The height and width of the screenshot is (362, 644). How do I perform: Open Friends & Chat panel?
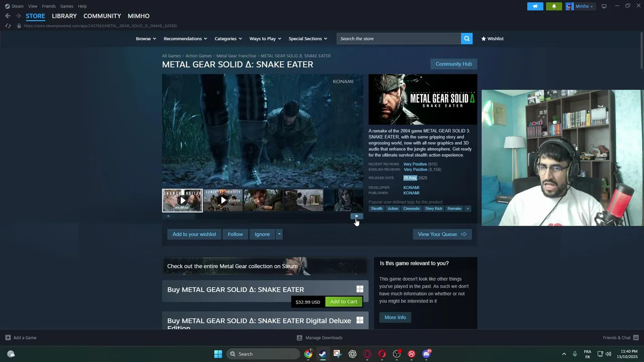[620, 338]
